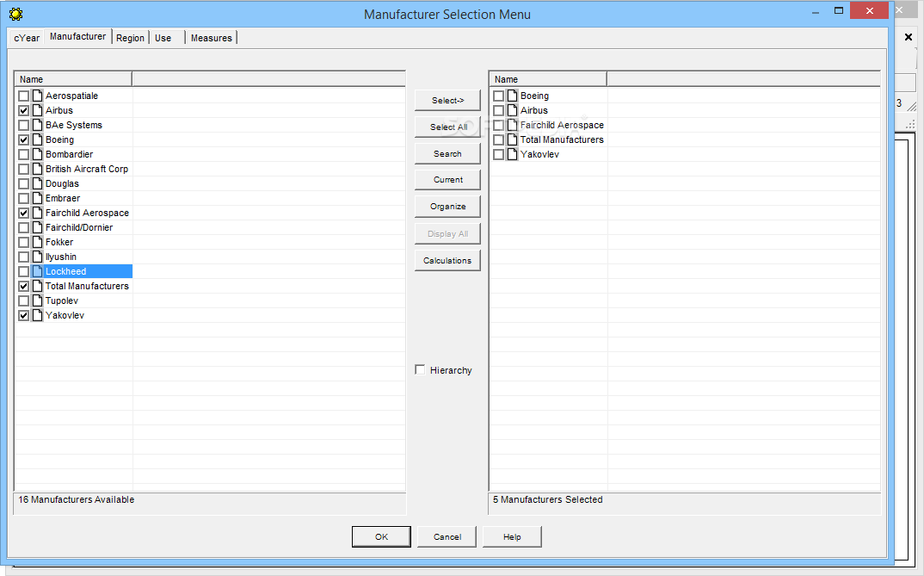Screen dimensions: 924x576
Task: Confirm with the OK button
Action: [381, 536]
